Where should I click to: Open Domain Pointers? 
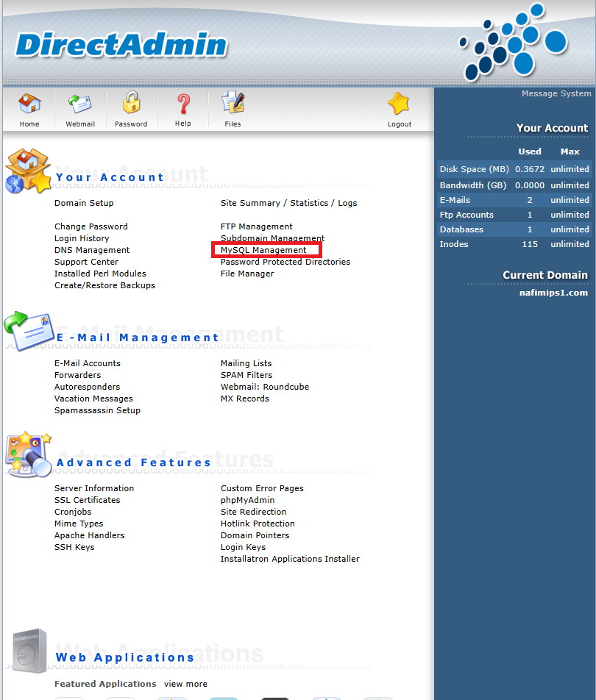click(255, 535)
